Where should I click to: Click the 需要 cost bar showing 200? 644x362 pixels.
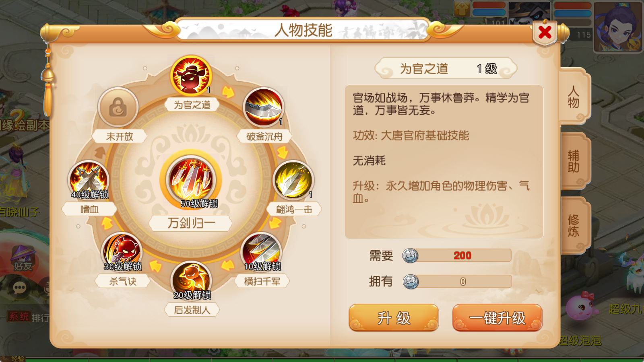pos(457,255)
